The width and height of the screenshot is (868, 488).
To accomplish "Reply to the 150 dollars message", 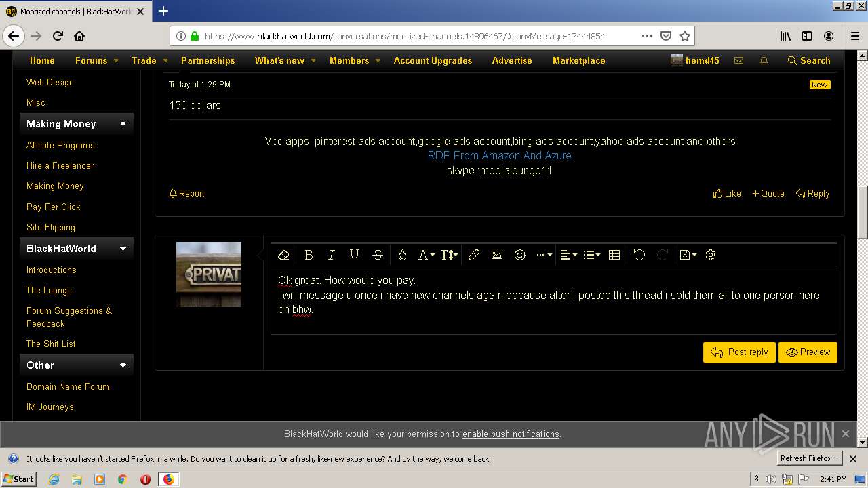I will 812,193.
